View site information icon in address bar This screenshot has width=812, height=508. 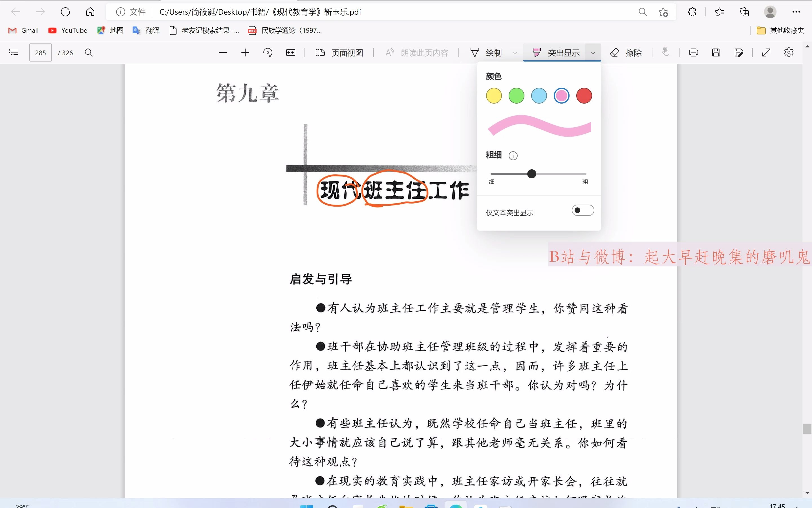[120, 12]
